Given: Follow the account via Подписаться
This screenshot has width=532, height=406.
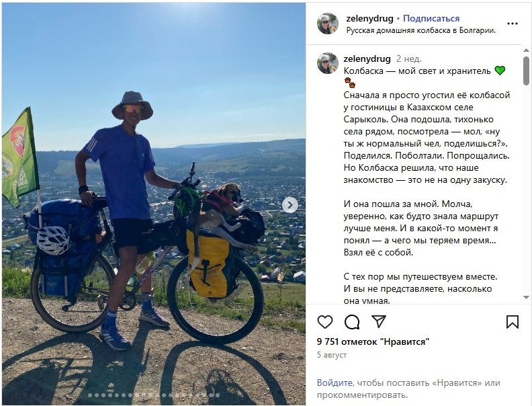Looking at the screenshot, I should click(x=431, y=18).
